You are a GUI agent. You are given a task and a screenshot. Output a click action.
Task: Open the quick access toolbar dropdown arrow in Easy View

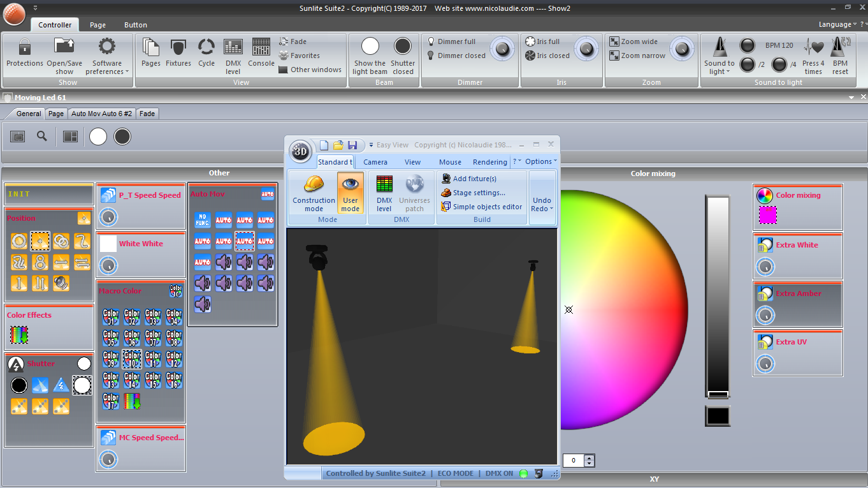[372, 145]
